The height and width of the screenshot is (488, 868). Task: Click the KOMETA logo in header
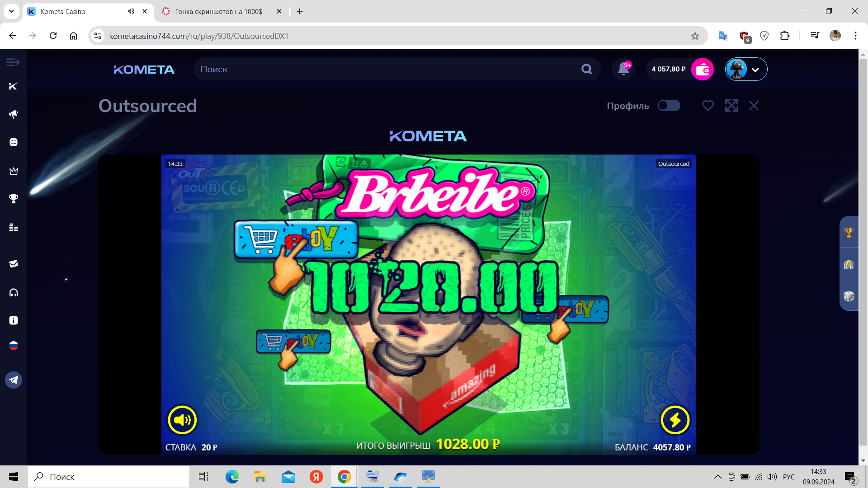(x=144, y=70)
